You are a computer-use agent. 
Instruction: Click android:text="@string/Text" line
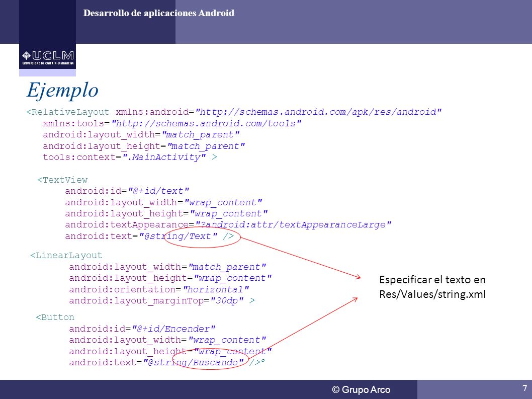(150, 236)
